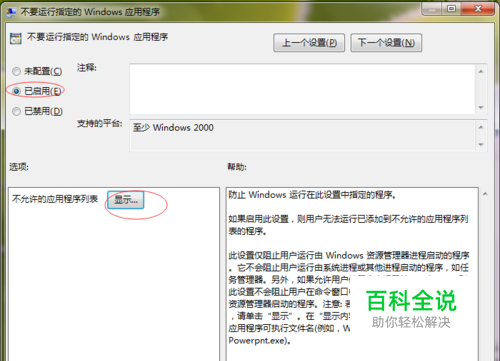Click the 支持的平台: label
This screenshot has height=361, width=500.
pos(100,124)
